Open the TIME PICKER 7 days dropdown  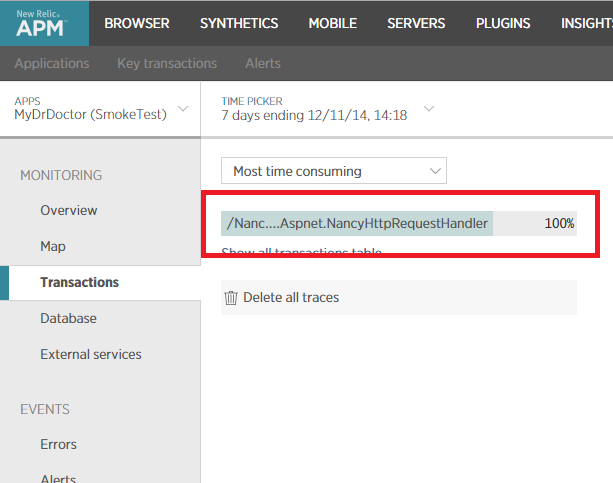tap(328, 109)
